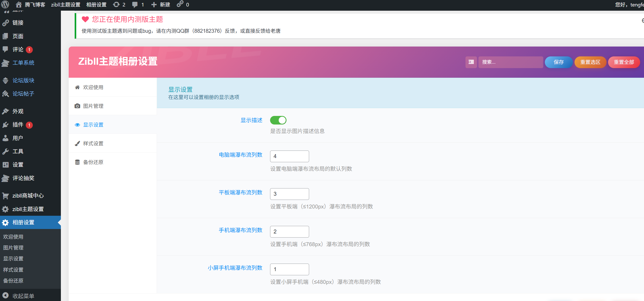The height and width of the screenshot is (301, 644).
Task: Click the WordPress logo in admin bar
Action: tap(5, 4)
